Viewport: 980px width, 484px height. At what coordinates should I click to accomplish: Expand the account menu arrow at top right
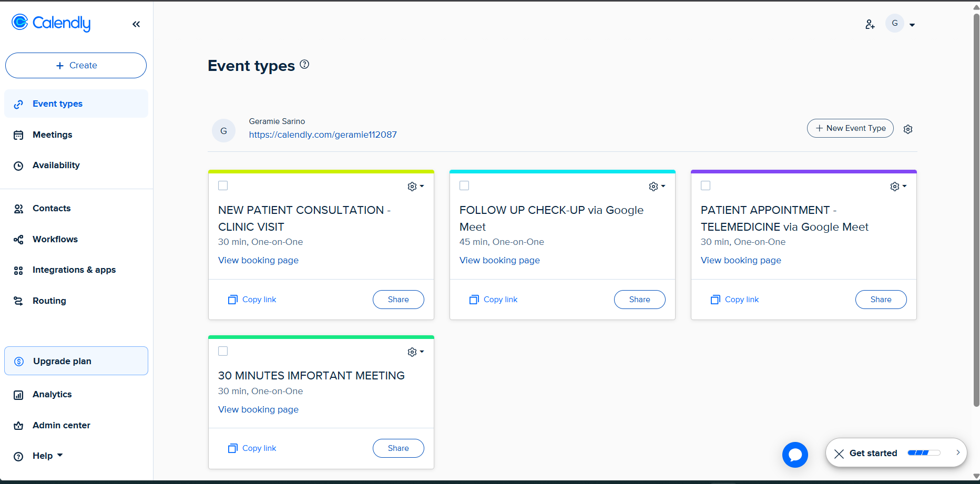(x=912, y=25)
